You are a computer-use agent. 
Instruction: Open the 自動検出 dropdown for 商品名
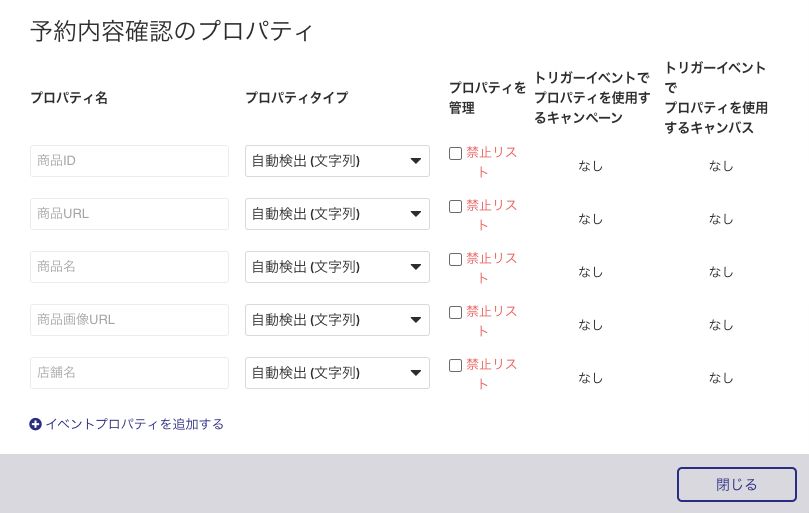click(337, 267)
